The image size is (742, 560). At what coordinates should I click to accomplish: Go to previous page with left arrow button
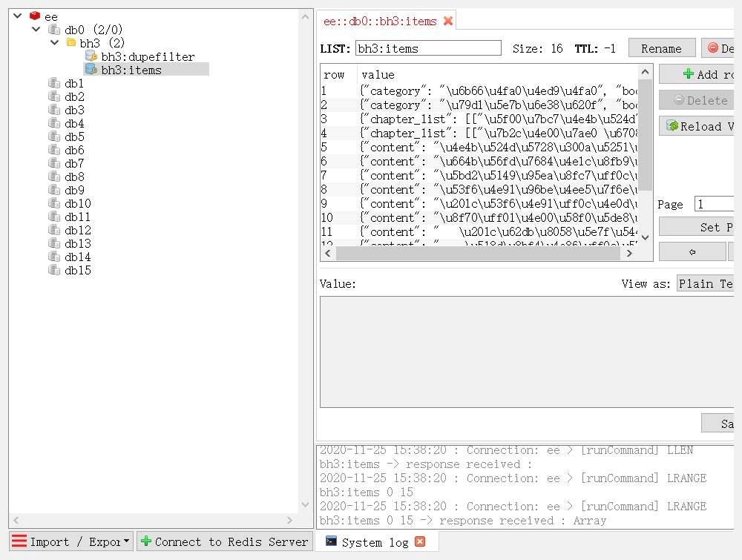click(x=692, y=251)
